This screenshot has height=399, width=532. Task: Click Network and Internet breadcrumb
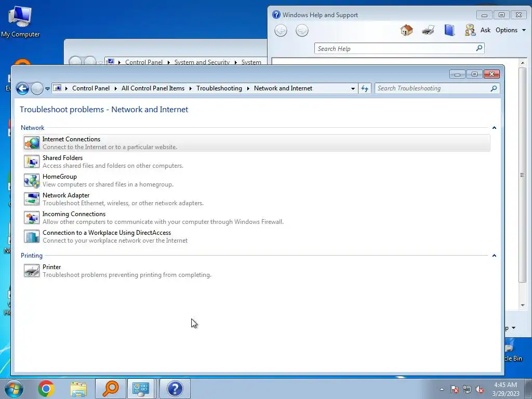[283, 88]
